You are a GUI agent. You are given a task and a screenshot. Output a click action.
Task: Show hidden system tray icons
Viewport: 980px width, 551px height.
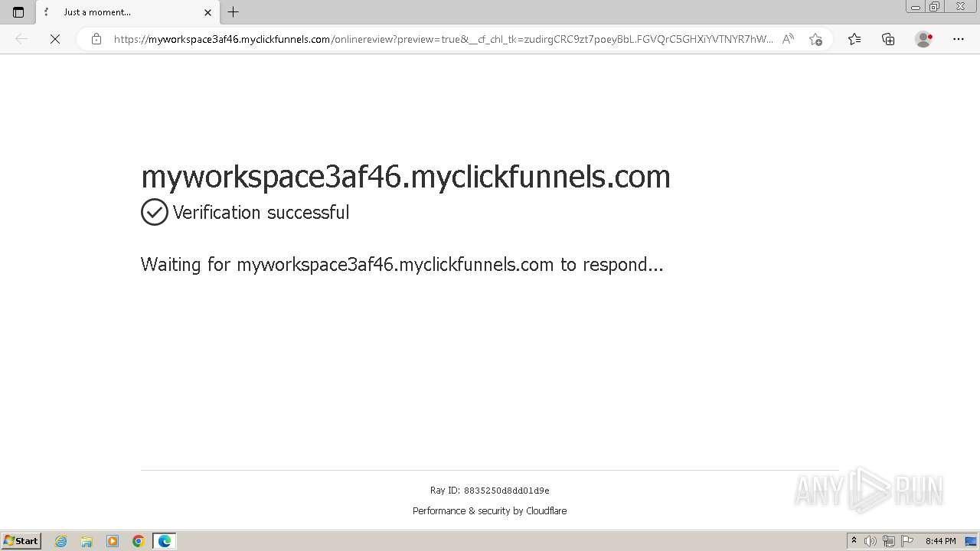854,541
